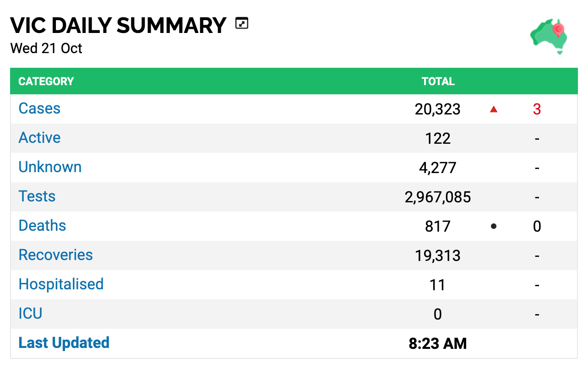The width and height of the screenshot is (588, 369).
Task: Open the Recoveries category link
Action: pyautogui.click(x=55, y=255)
